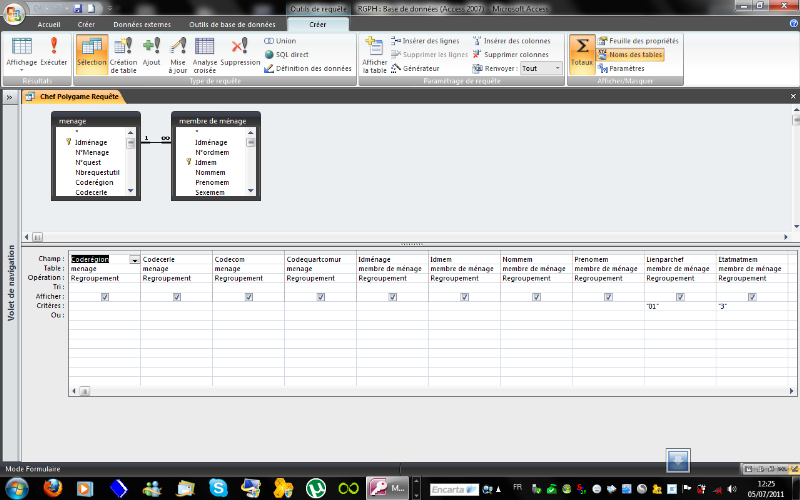
Task: Select the Création de table query type
Action: 123,50
